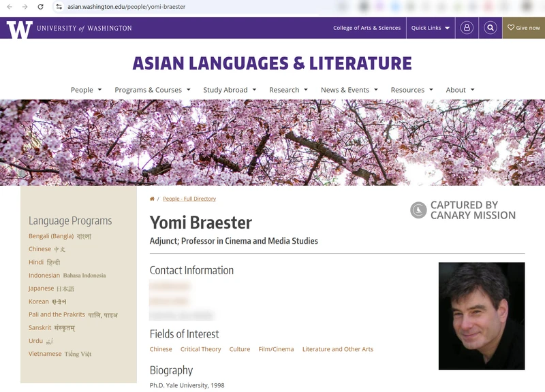Open the search magnifier icon
545x392 pixels.
point(490,28)
